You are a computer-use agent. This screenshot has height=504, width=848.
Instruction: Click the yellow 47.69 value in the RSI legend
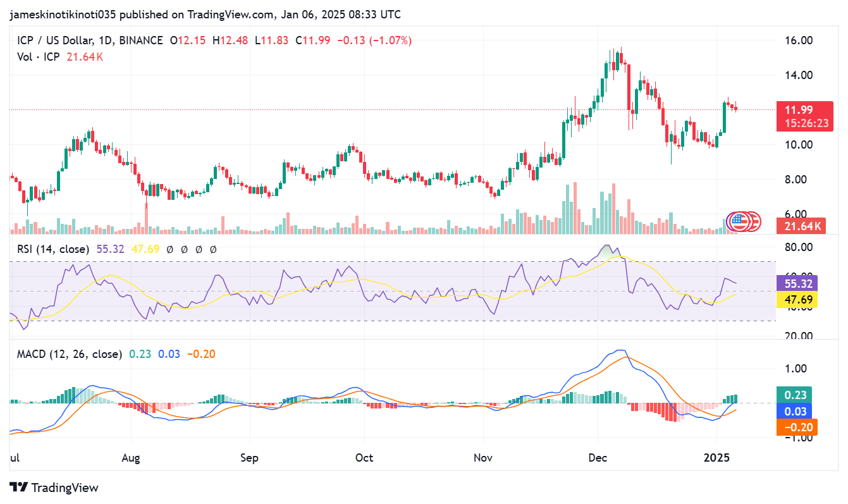click(144, 249)
